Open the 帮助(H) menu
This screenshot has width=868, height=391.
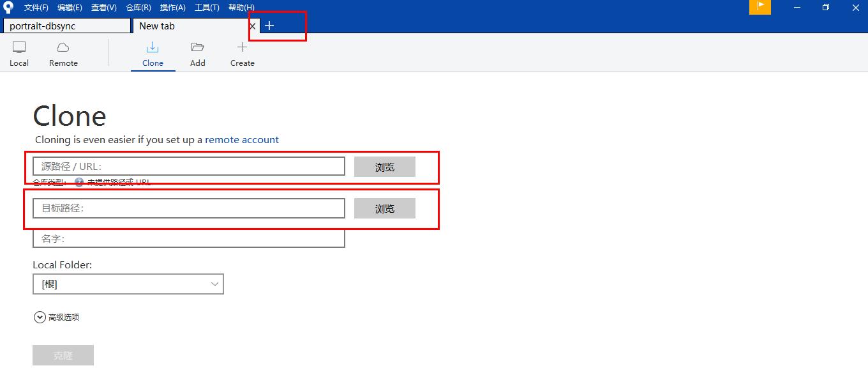pyautogui.click(x=241, y=8)
